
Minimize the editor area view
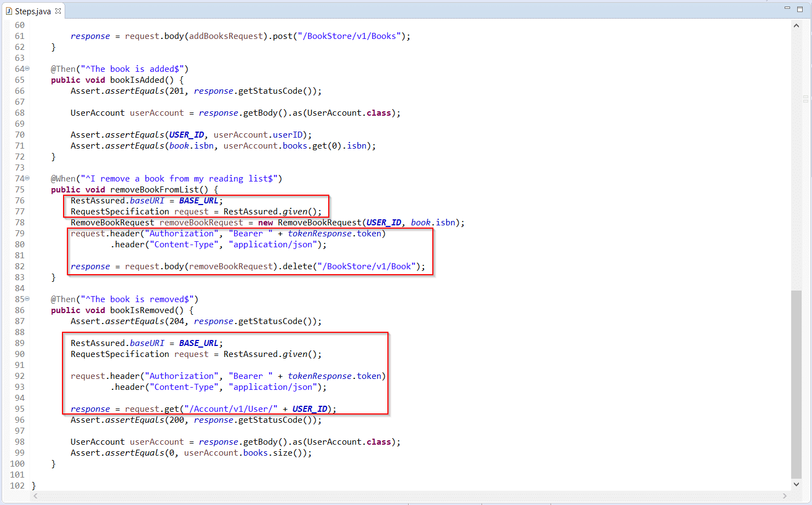point(787,8)
